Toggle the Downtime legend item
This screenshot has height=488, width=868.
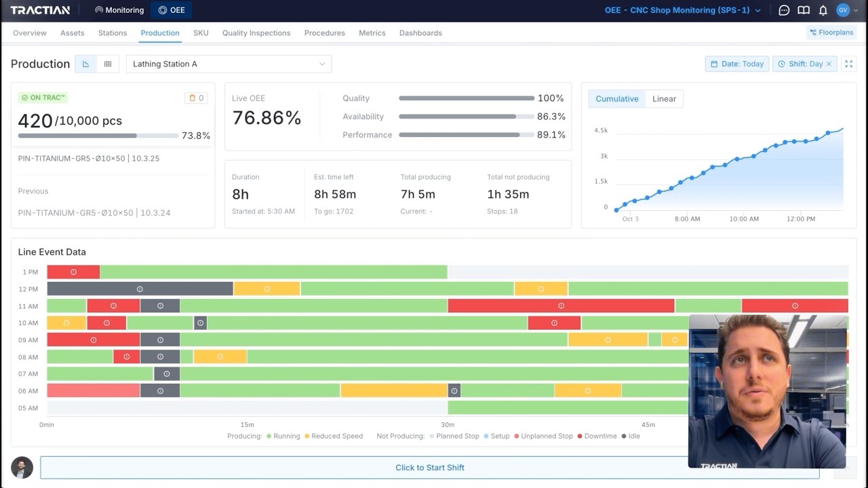(x=597, y=436)
